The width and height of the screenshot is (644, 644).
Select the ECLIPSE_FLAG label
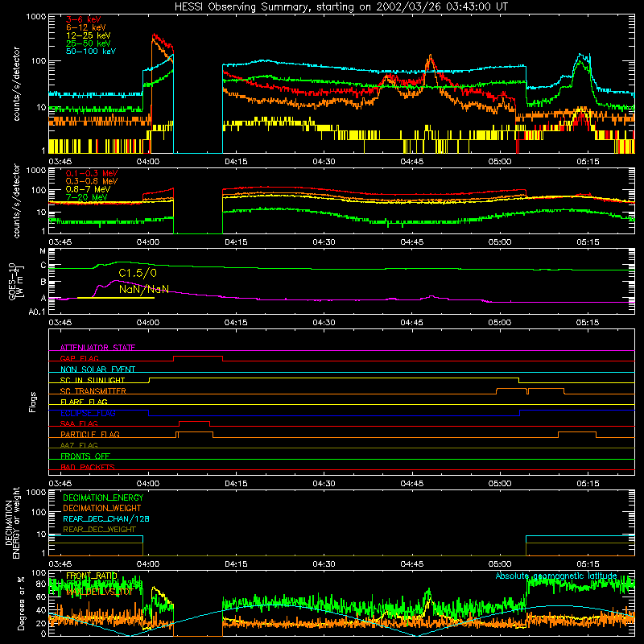(x=88, y=413)
